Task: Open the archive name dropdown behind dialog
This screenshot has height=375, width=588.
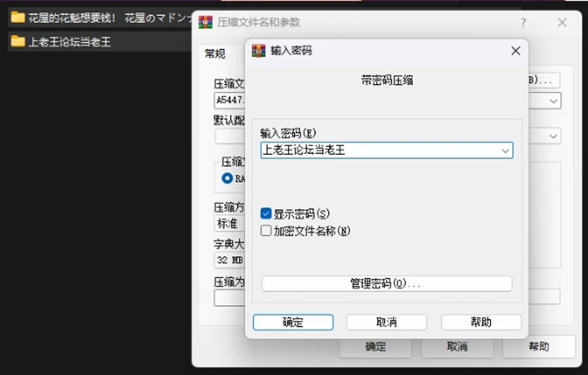Action: [553, 101]
